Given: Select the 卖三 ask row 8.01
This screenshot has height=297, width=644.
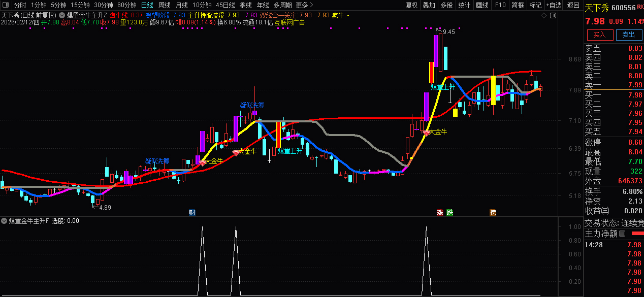Looking at the screenshot, I should click(614, 67).
